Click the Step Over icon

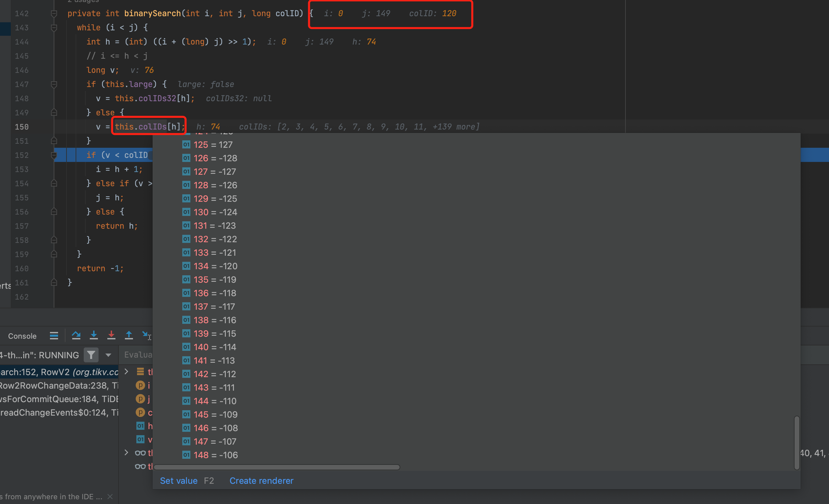[x=76, y=336]
